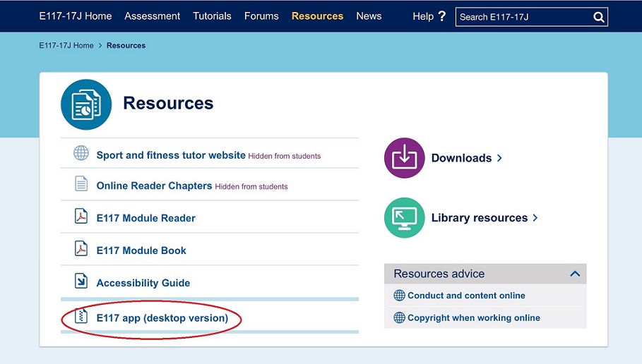Click the Resources breadcrumb entry
This screenshot has width=642, height=364.
pos(126,45)
